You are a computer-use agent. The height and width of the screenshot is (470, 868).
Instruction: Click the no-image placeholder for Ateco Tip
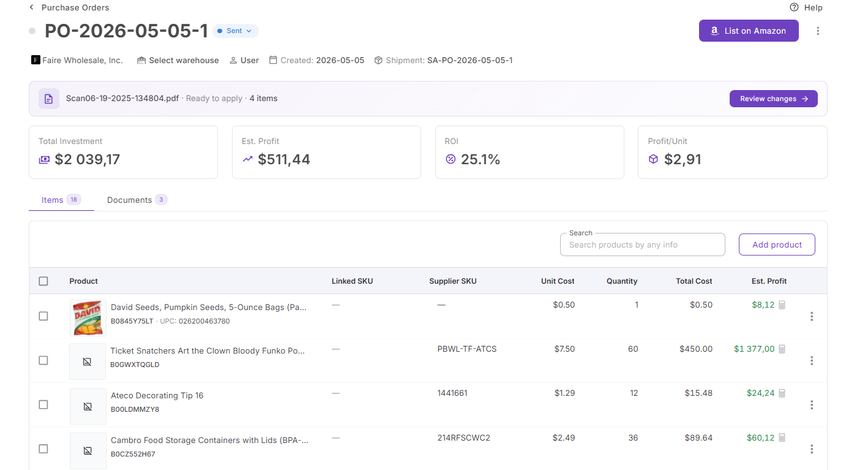pyautogui.click(x=88, y=406)
